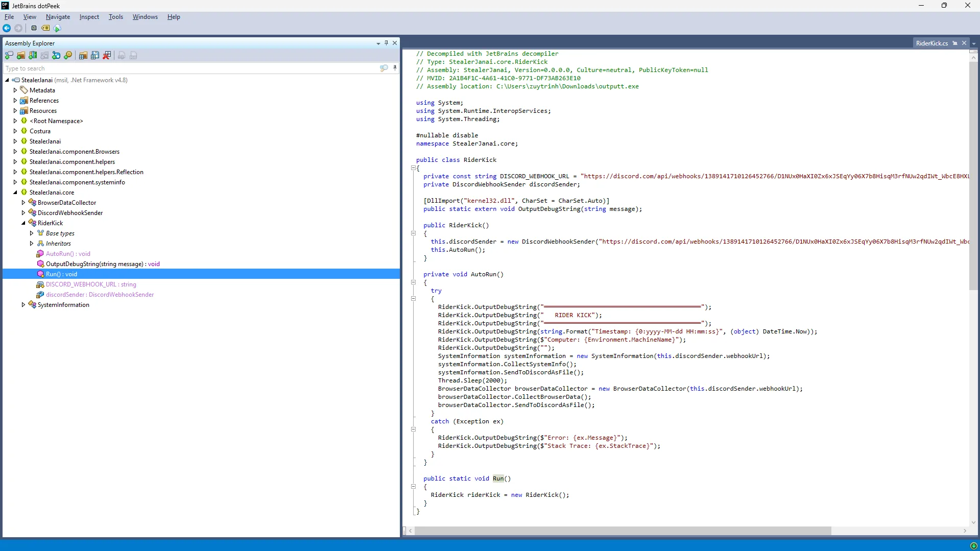Select the <Root Namespace> tree item
The height and width of the screenshot is (551, 980).
(x=56, y=121)
